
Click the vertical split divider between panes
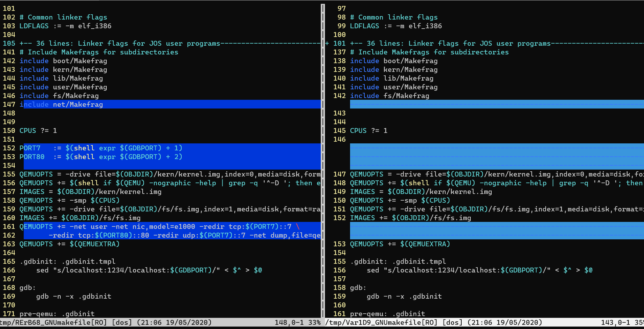323,160
